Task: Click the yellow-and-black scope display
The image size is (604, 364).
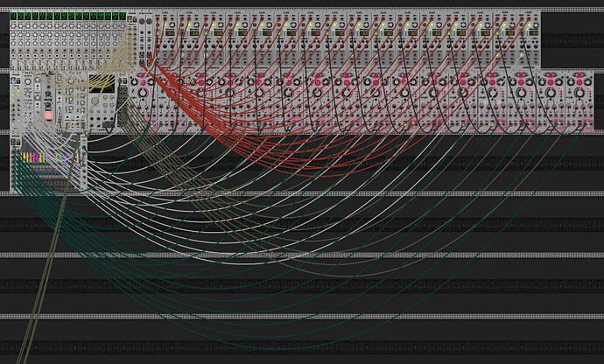Action: 102,83
